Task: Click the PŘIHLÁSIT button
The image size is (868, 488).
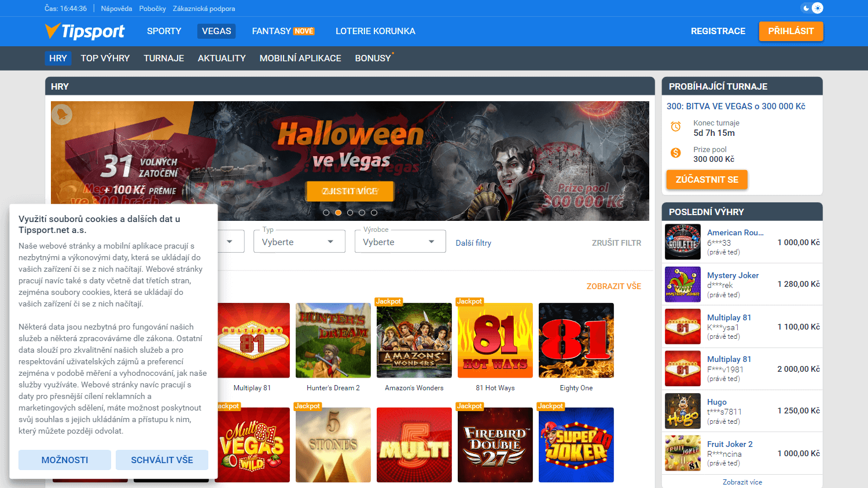Action: (791, 31)
